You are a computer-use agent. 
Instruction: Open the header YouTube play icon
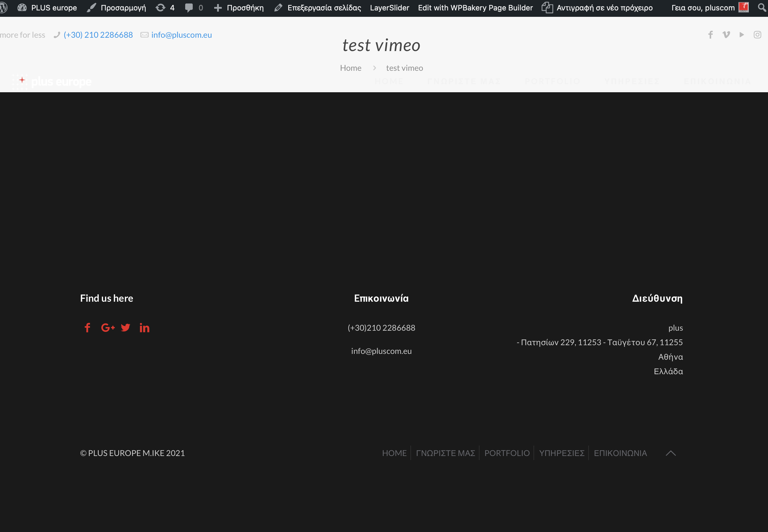click(x=742, y=35)
